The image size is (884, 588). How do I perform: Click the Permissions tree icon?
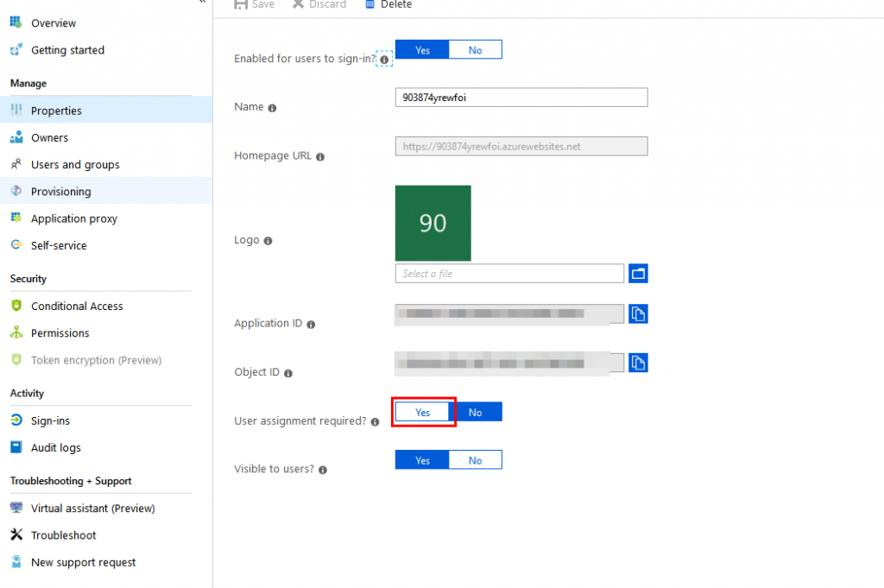click(16, 332)
